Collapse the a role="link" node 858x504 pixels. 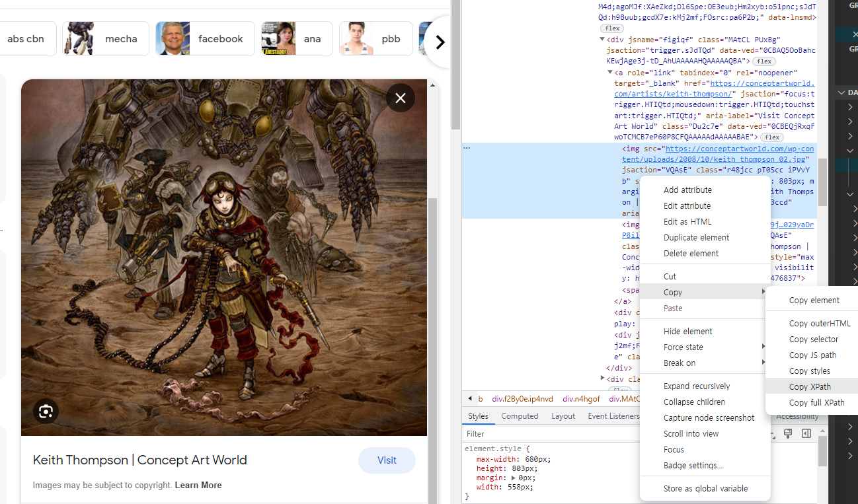(x=610, y=72)
